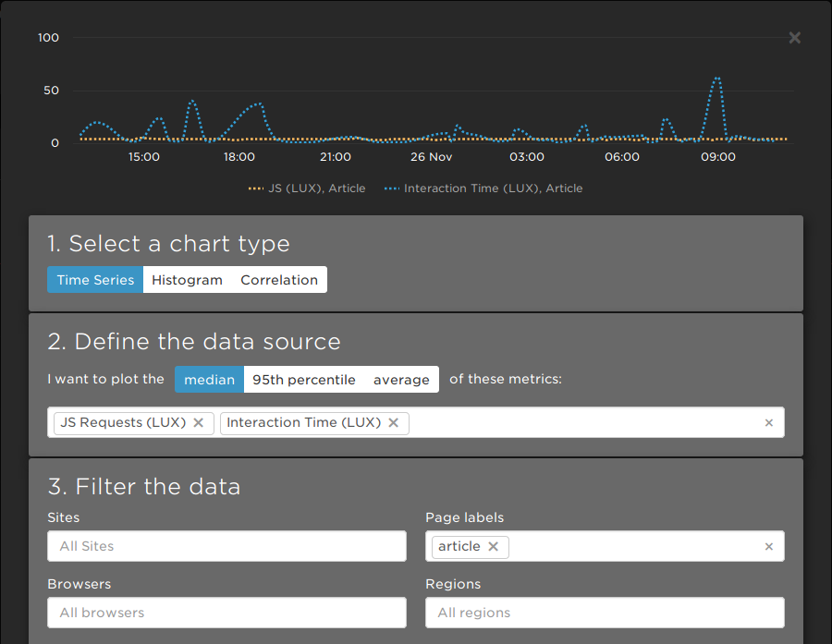Open the All Sites dropdown field
This screenshot has height=644, width=832.
226,546
